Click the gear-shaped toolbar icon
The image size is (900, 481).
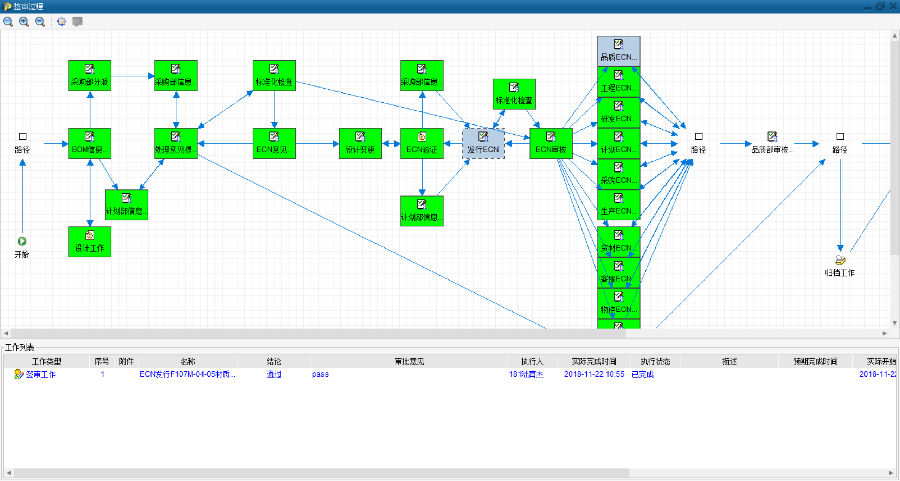point(62,21)
